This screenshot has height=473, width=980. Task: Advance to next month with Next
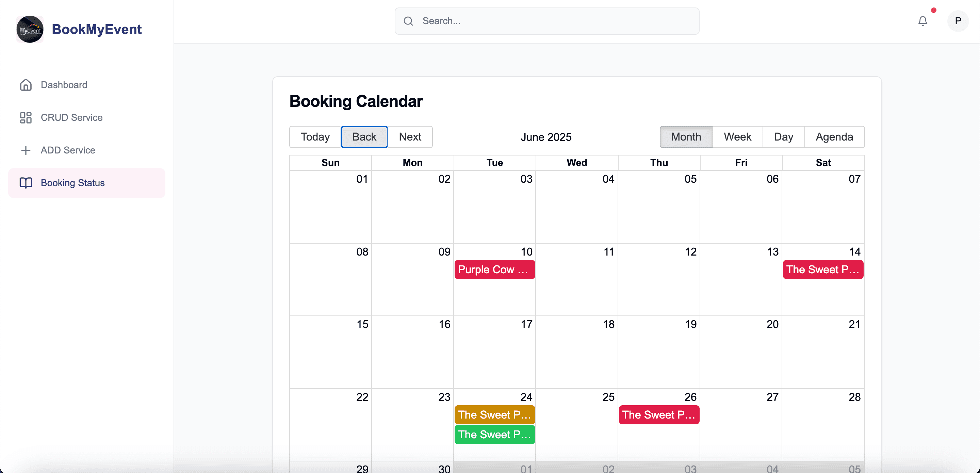[410, 136]
